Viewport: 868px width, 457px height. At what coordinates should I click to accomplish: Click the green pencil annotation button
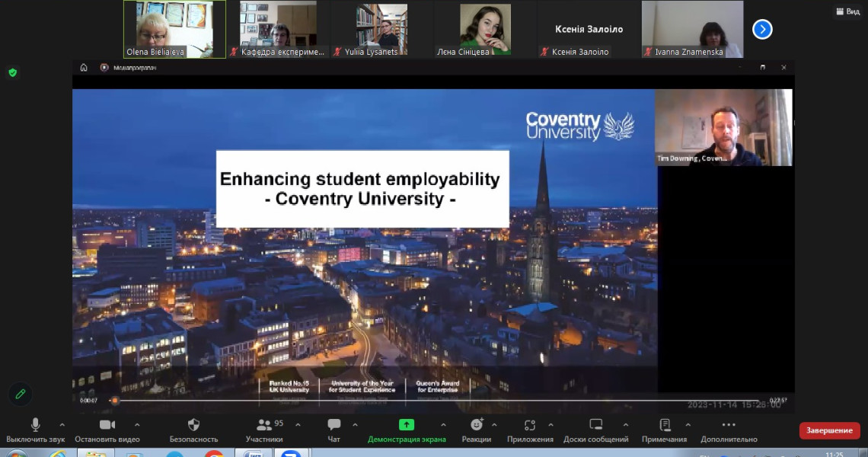pos(20,395)
